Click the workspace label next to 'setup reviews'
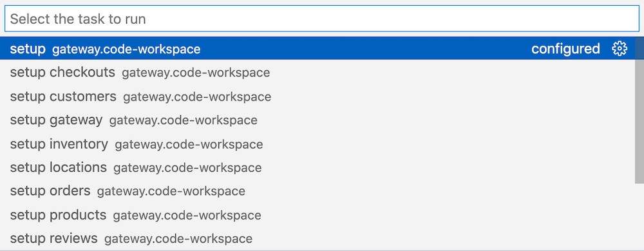 pyautogui.click(x=178, y=239)
